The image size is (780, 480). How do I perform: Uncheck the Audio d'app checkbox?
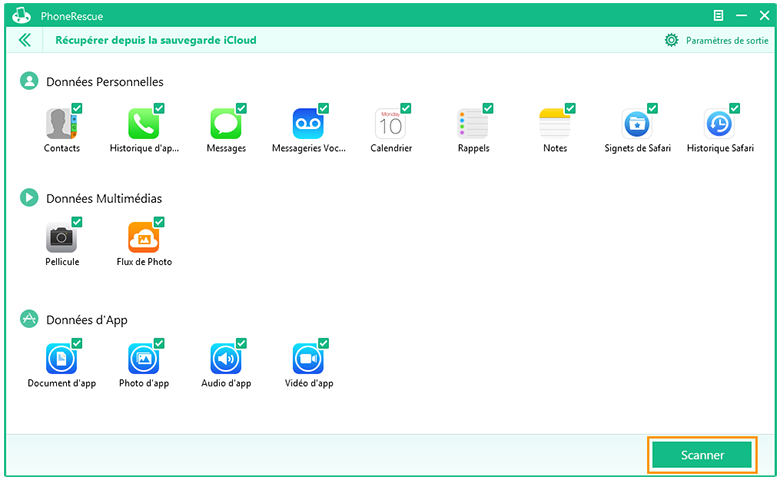click(241, 343)
